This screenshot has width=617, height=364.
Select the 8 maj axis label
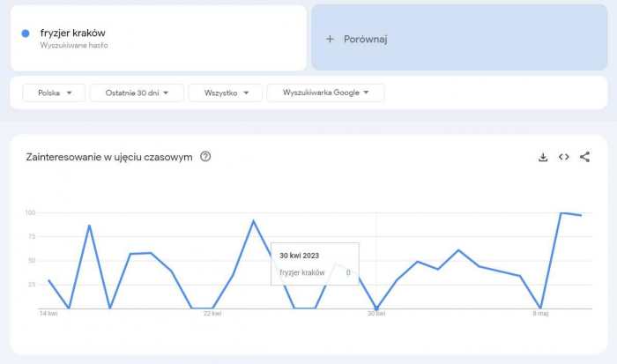540,313
